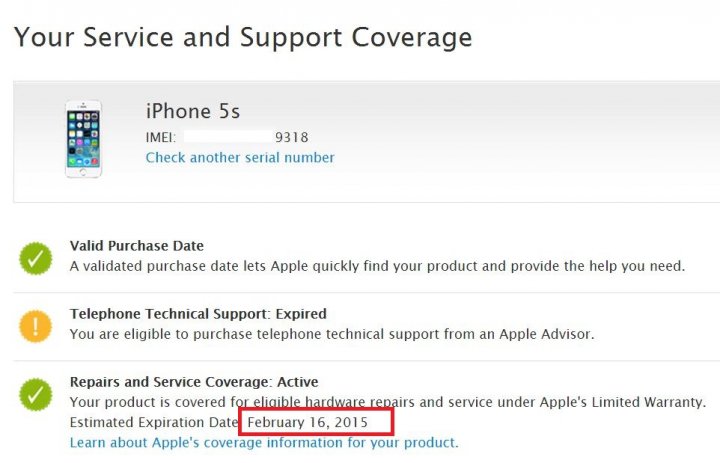Click the green checkmark beside Repairs and Service Coverage
This screenshot has width=720, height=463.
(x=36, y=395)
